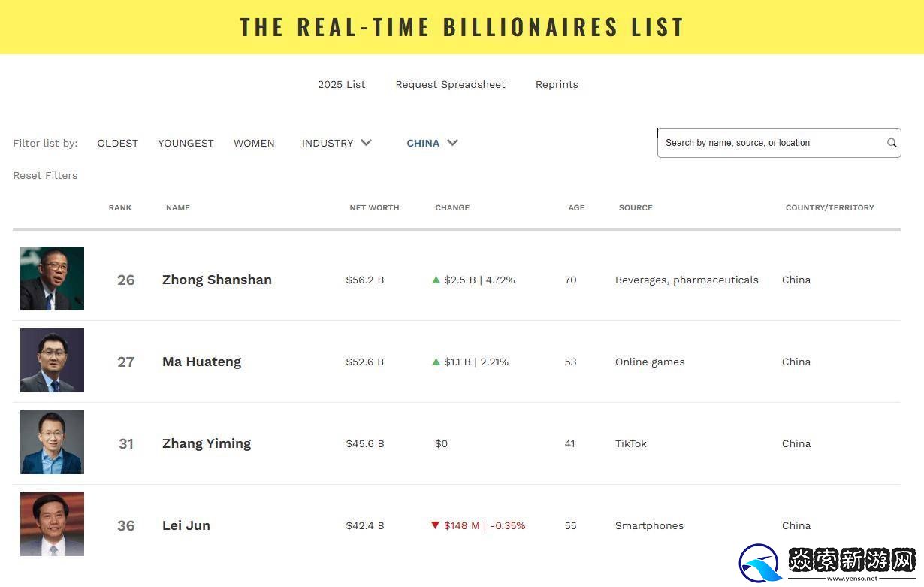Click Zhang Yiming's portrait thumbnail
Viewport: 924px width, 587px height.
tap(52, 443)
